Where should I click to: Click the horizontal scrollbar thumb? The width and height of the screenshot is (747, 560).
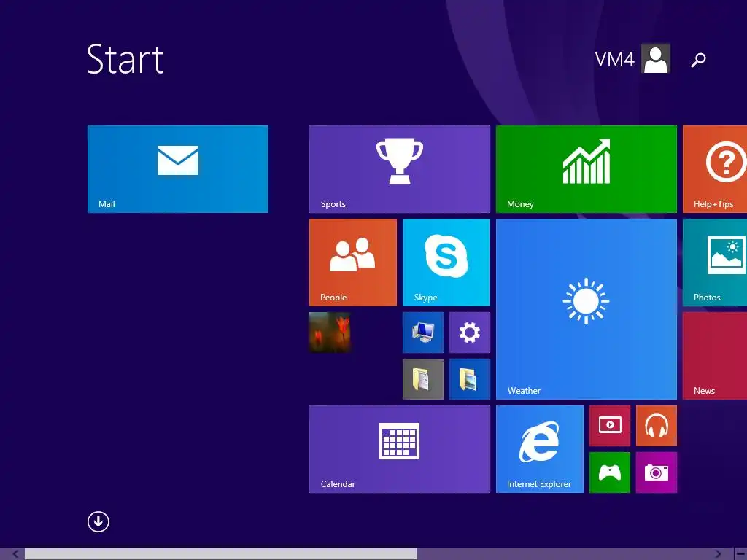click(220, 554)
